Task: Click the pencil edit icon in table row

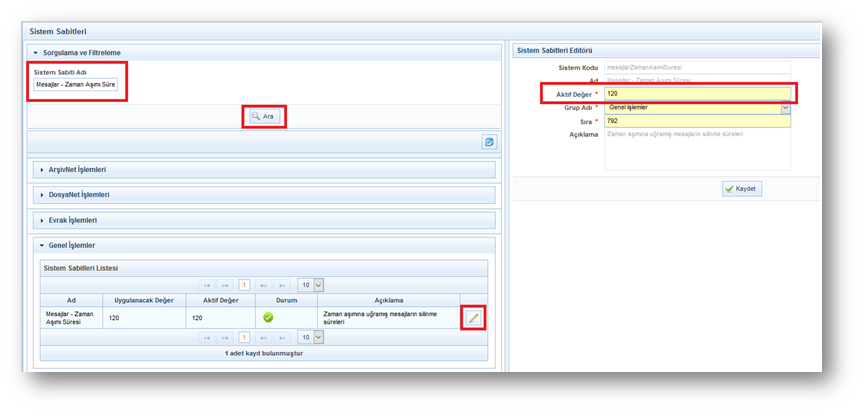Action: coord(473,318)
